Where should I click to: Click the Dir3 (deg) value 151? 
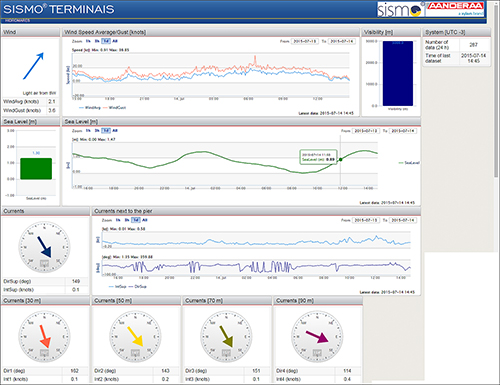point(256,371)
